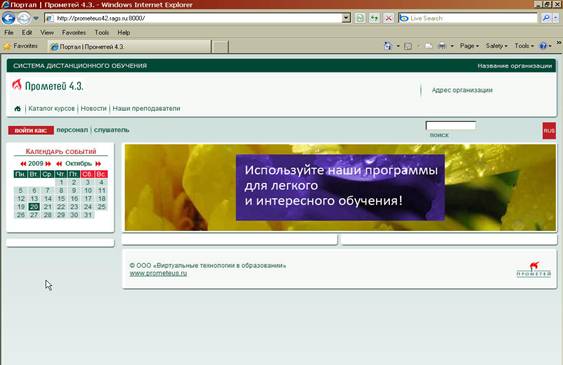The height and width of the screenshot is (365, 563).
Task: Click the 'Название организации' header text
Action: coord(515,66)
